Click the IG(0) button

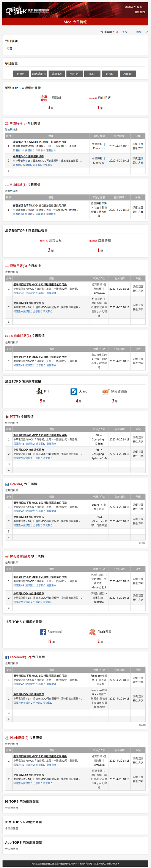[92, 74]
